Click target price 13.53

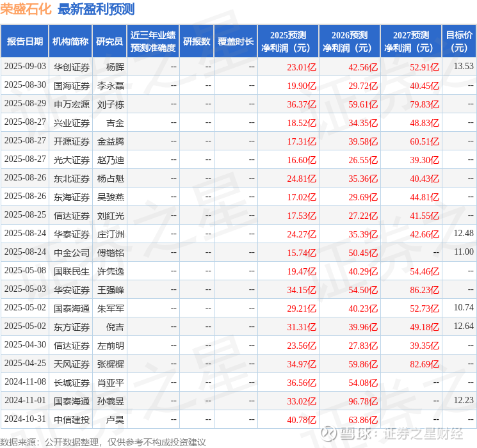464,66
